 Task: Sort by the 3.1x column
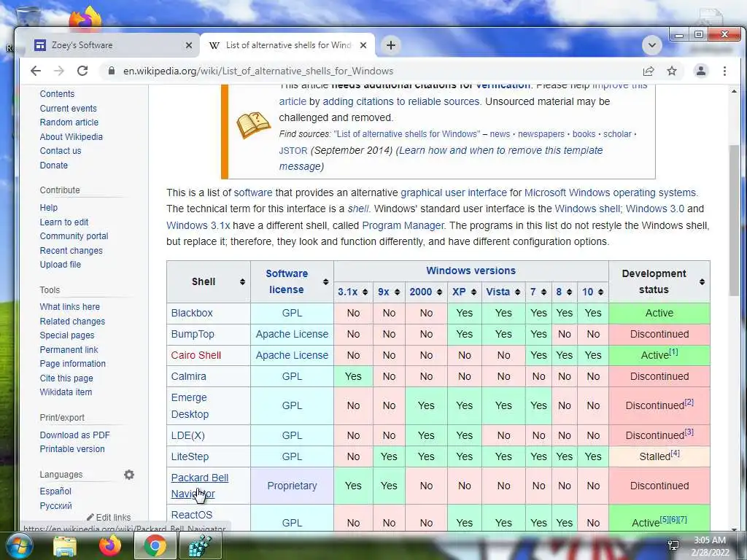[365, 292]
